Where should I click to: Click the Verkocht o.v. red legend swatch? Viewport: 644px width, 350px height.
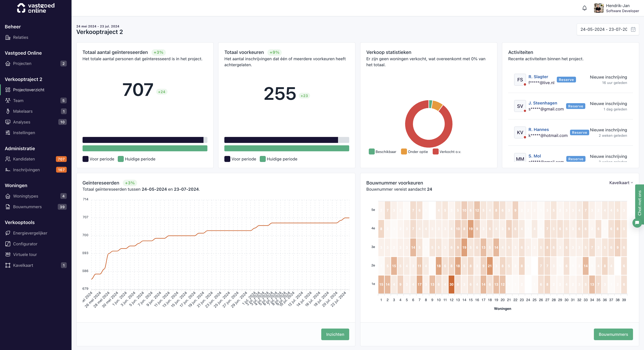coord(435,152)
